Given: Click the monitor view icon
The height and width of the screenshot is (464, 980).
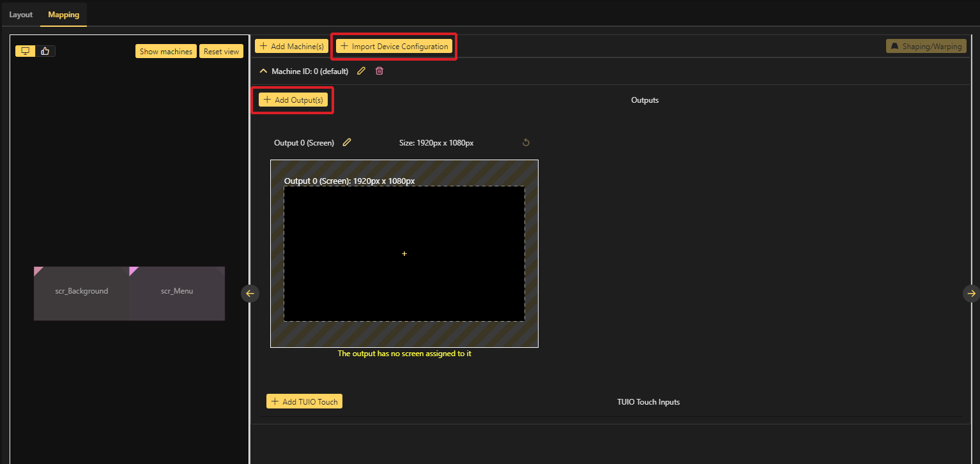Looking at the screenshot, I should [26, 51].
